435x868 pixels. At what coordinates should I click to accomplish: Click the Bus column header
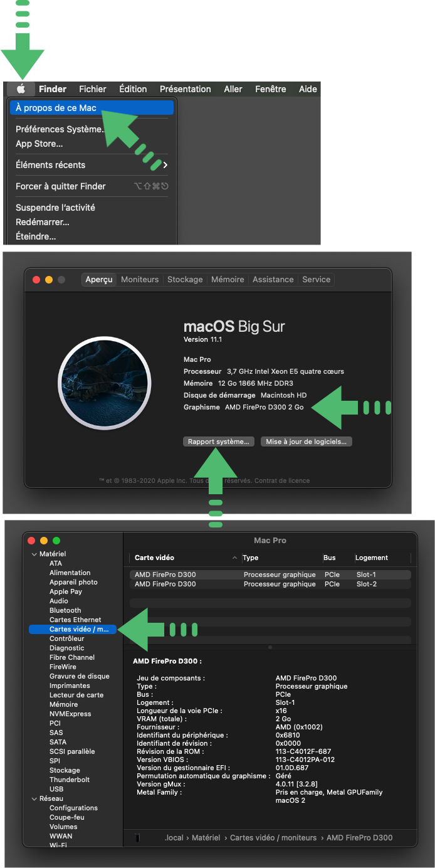[337, 558]
